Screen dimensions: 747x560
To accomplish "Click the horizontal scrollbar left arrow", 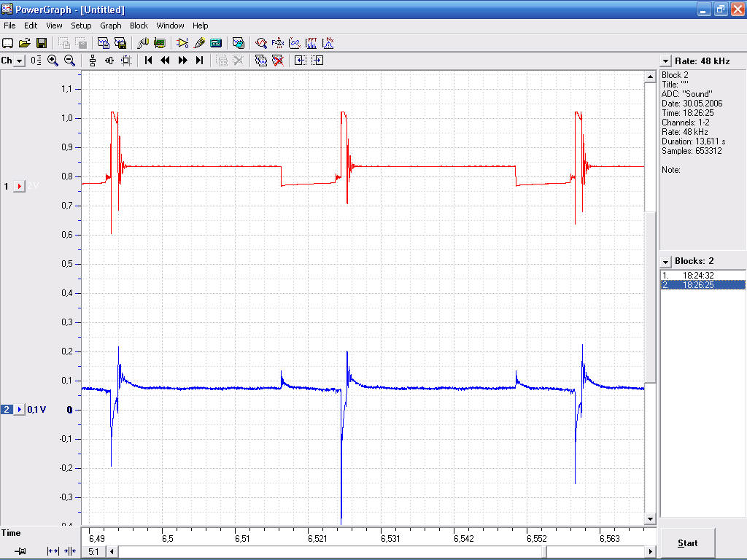I will (112, 552).
